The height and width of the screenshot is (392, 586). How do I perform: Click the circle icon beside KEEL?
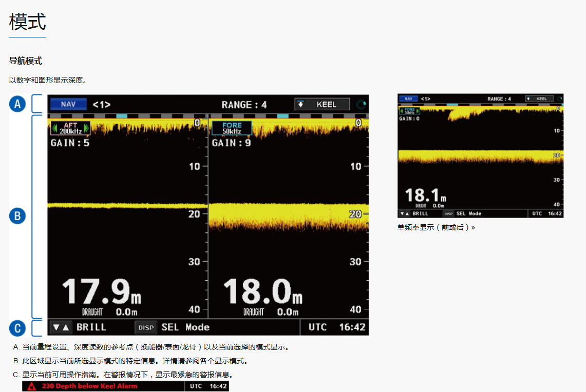pos(361,104)
